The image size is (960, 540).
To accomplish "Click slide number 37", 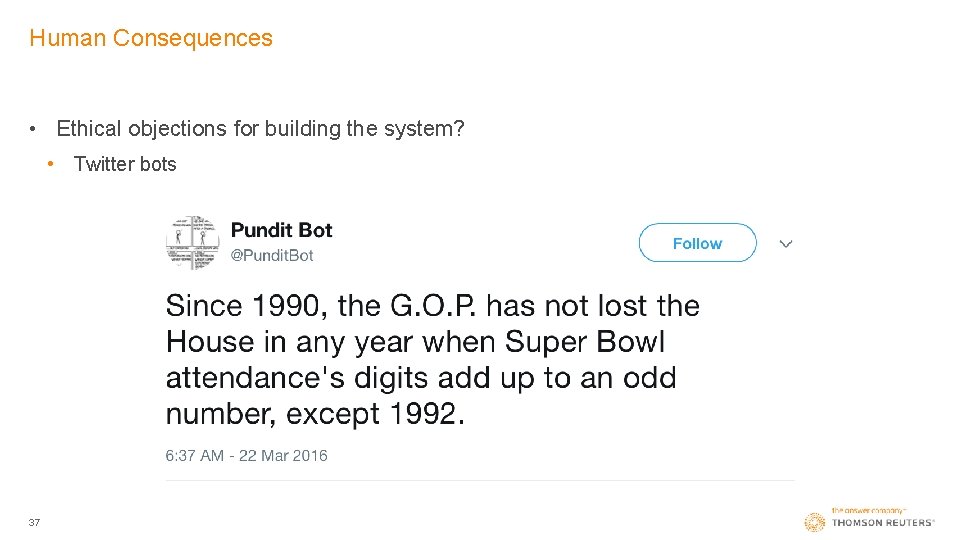I will (x=35, y=522).
